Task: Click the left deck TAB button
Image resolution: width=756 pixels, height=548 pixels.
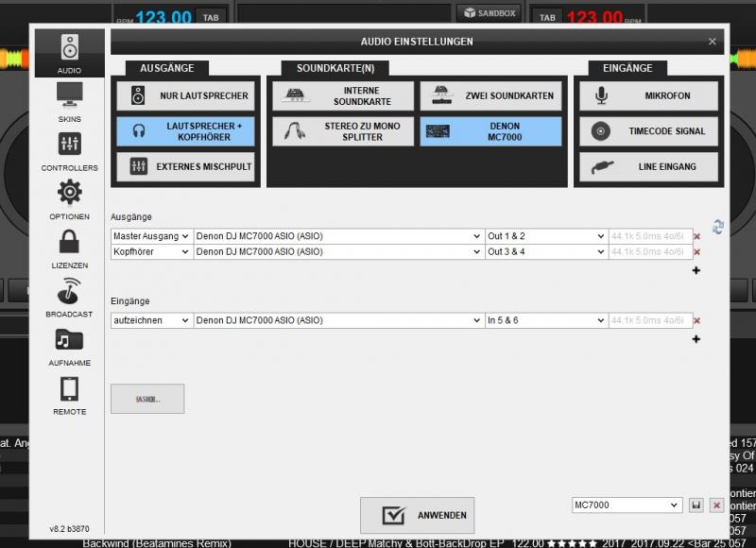Action: pyautogui.click(x=211, y=17)
